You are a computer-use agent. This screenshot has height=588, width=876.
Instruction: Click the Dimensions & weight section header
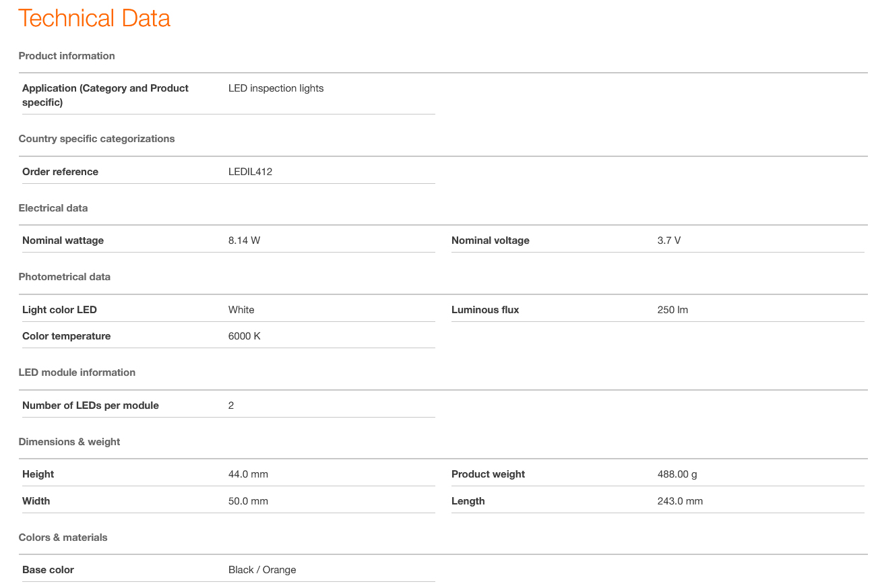coord(69,442)
